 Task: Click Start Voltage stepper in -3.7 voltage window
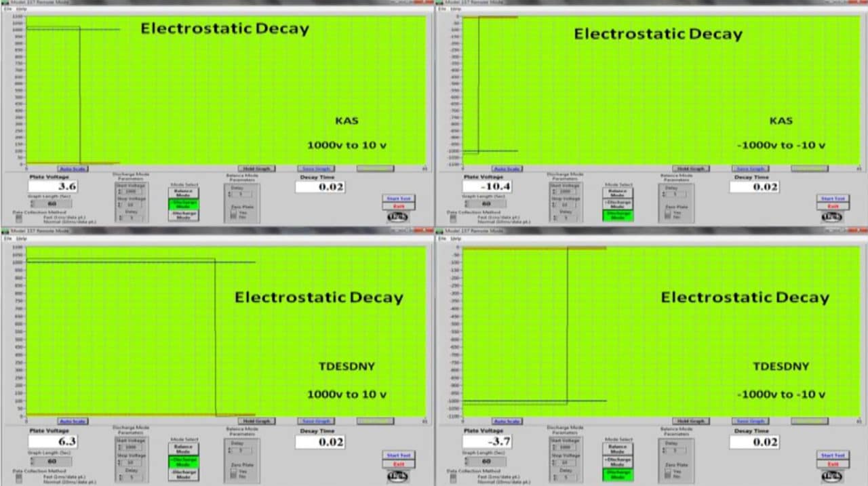pyautogui.click(x=555, y=448)
